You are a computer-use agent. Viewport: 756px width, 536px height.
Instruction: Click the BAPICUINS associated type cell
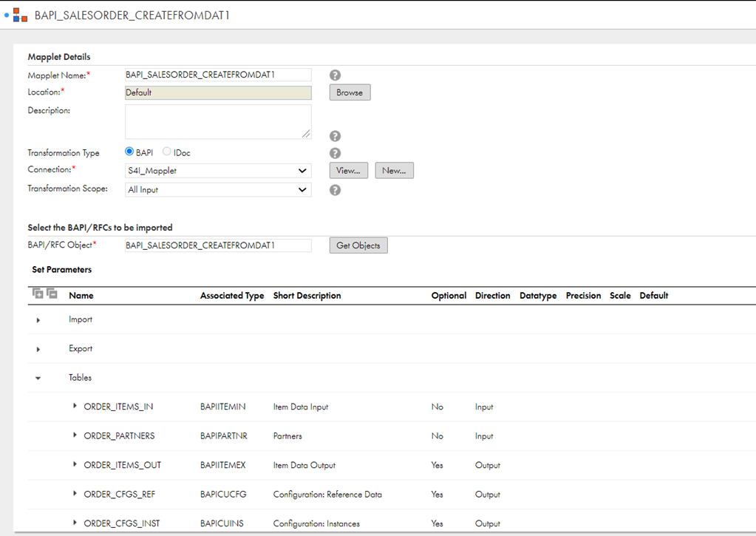[x=222, y=523]
